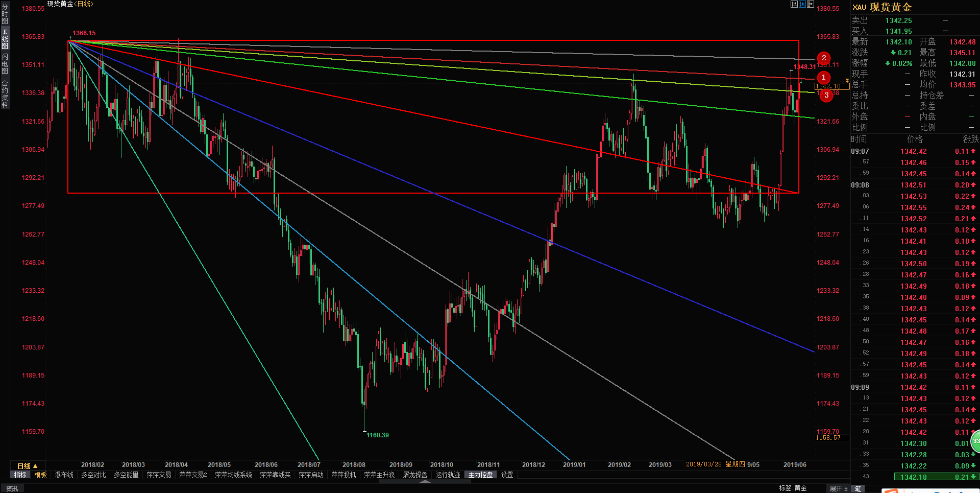This screenshot has width=980, height=493.
Task: Click the orange double-arrow price marker
Action: [x=847, y=81]
